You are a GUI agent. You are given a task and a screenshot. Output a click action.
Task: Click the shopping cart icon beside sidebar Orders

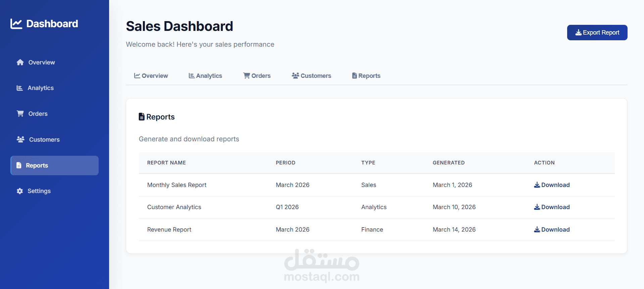click(20, 114)
